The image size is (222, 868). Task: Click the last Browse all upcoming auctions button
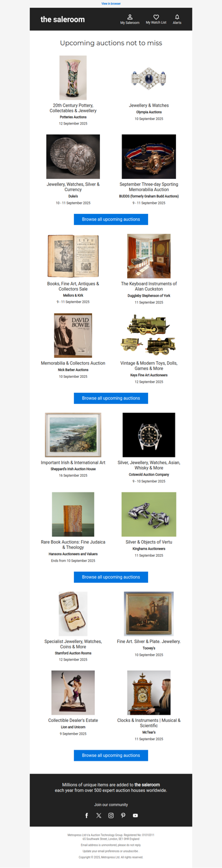tap(111, 755)
